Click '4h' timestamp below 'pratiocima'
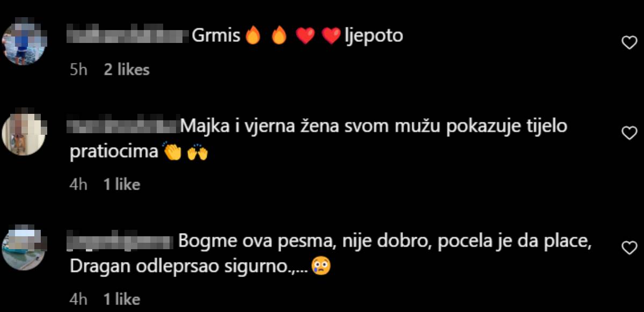 79,184
